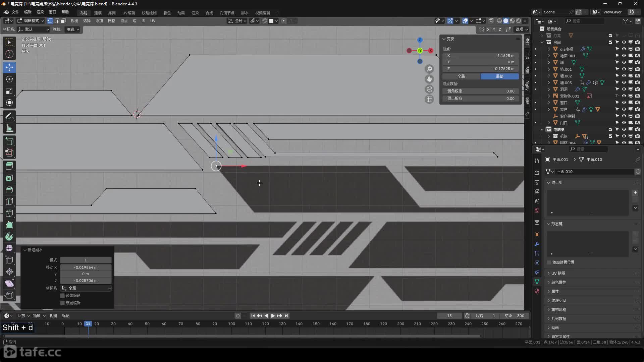Open 坐标系 全局 dropdown in operator panel
644x362 pixels.
tap(86, 288)
